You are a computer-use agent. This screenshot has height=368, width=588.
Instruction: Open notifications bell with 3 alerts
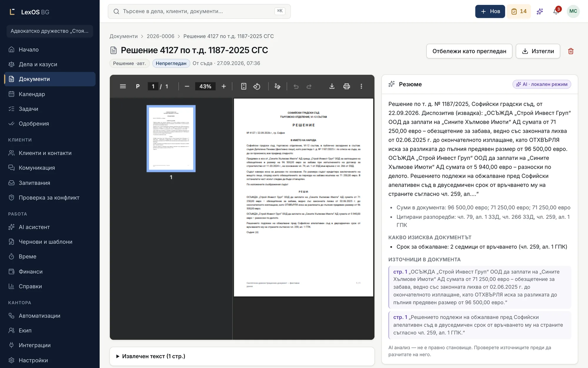coord(556,11)
